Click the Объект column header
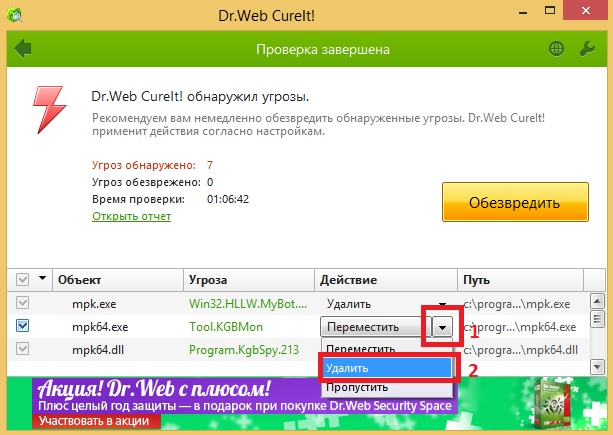Image resolution: width=613 pixels, height=435 pixels. (118, 280)
